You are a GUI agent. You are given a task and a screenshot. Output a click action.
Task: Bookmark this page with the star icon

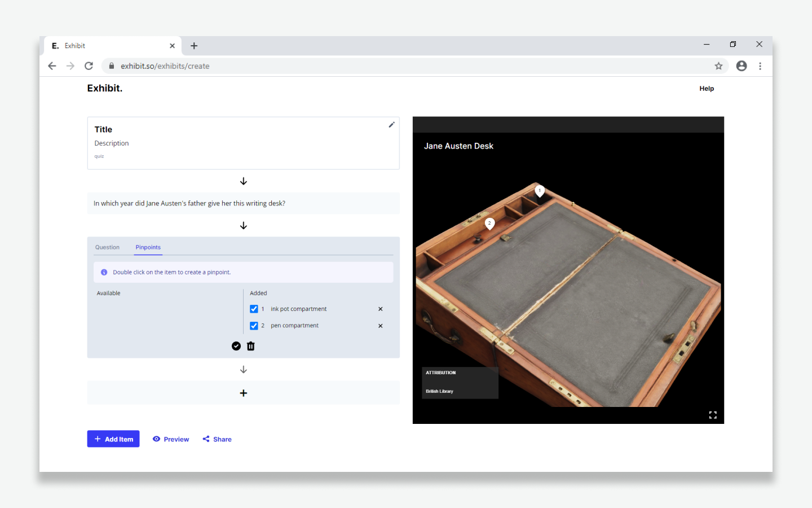pos(718,66)
